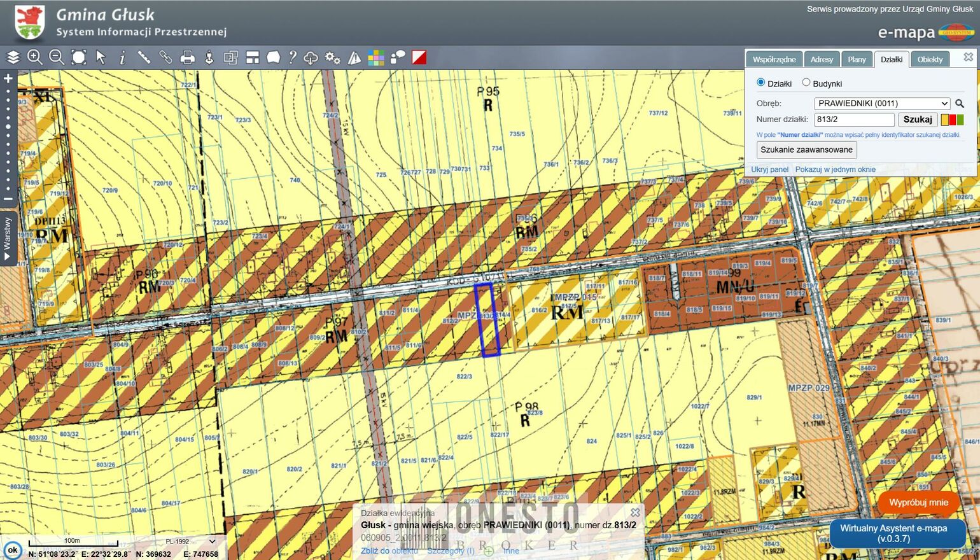Click the zoom out magnifier tool
This screenshot has height=560, width=980.
click(x=57, y=58)
